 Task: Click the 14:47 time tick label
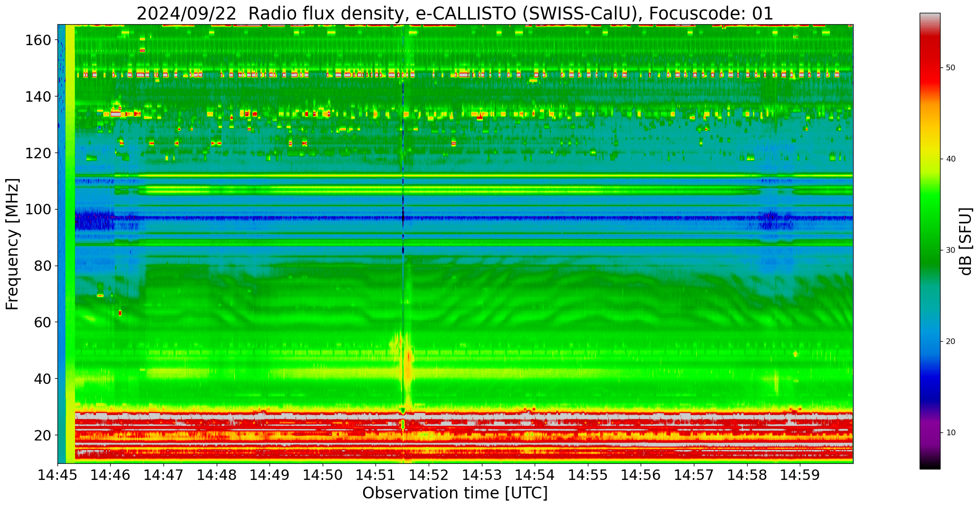point(164,475)
